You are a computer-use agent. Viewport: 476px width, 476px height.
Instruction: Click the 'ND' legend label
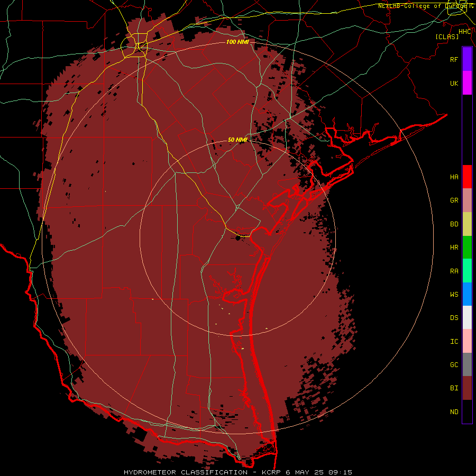tap(454, 411)
